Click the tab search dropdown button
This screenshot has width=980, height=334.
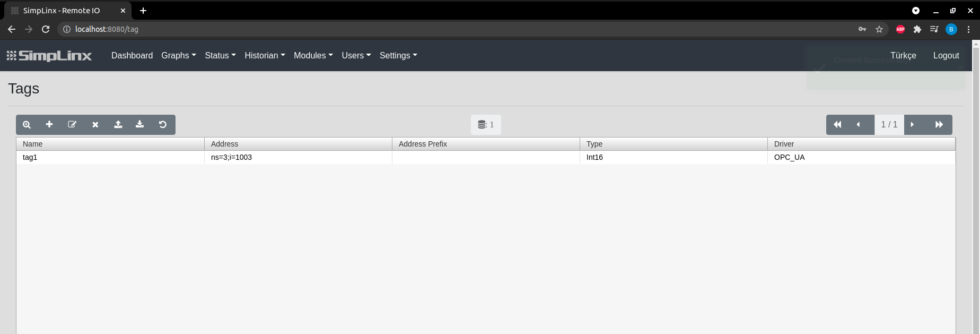[x=916, y=11]
